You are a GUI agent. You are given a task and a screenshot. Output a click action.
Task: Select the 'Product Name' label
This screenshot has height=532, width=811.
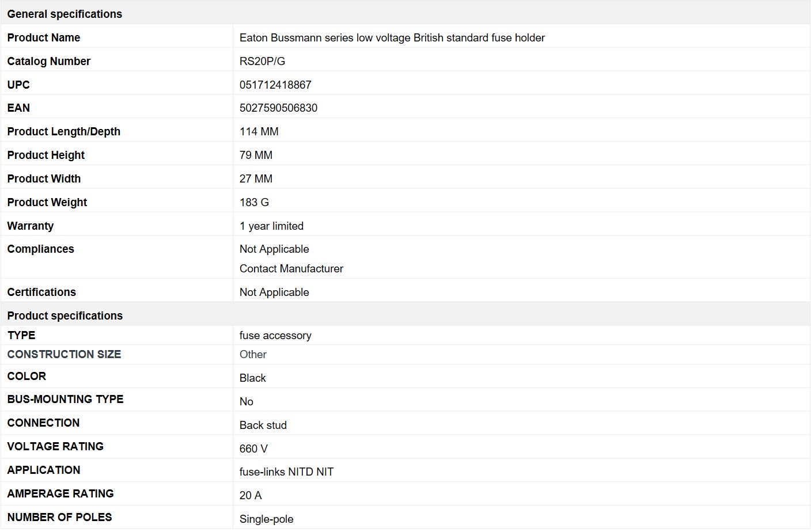pos(44,37)
